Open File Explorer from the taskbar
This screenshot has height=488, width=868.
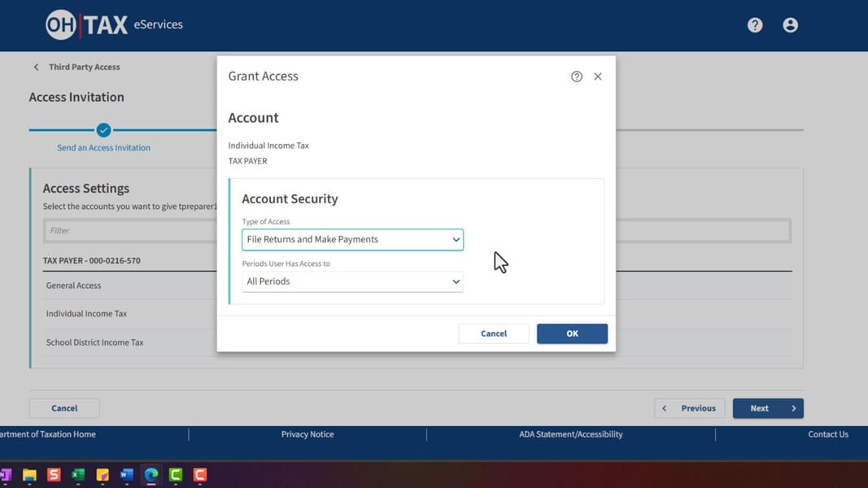point(29,475)
